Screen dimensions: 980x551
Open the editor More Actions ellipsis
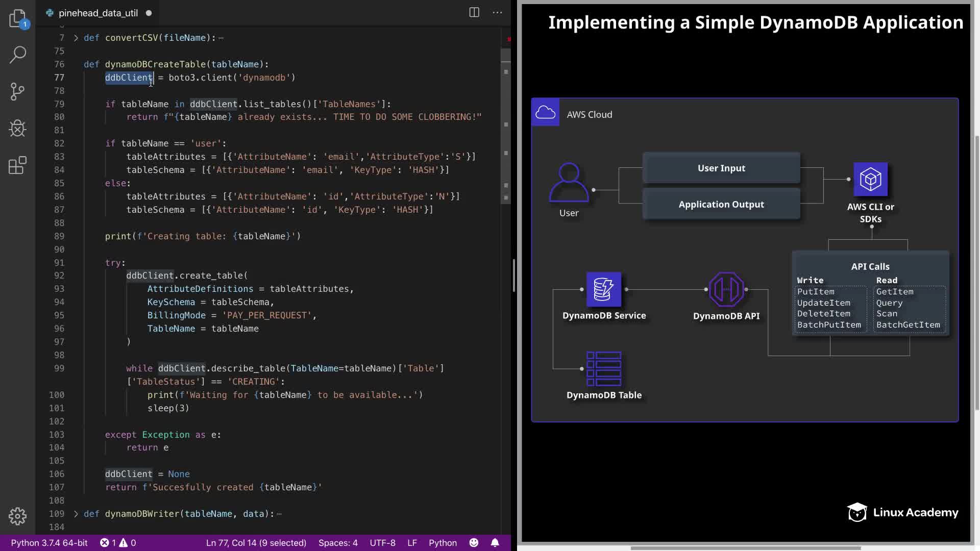[x=497, y=13]
